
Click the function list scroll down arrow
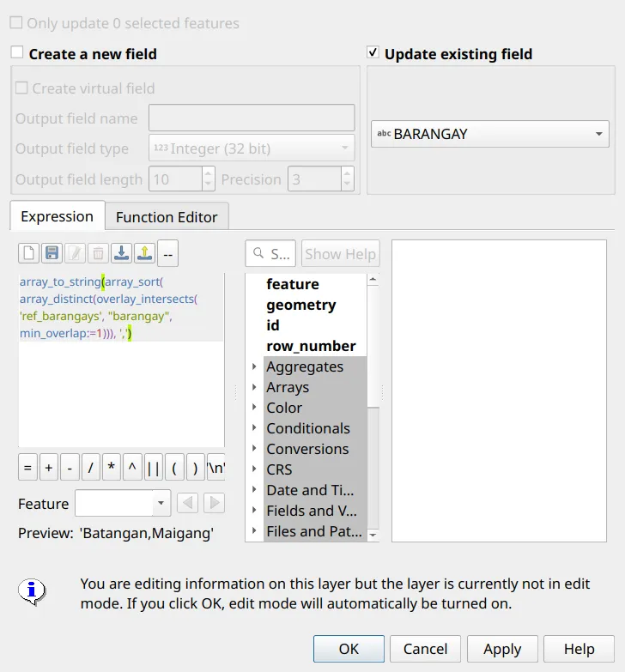pyautogui.click(x=373, y=535)
